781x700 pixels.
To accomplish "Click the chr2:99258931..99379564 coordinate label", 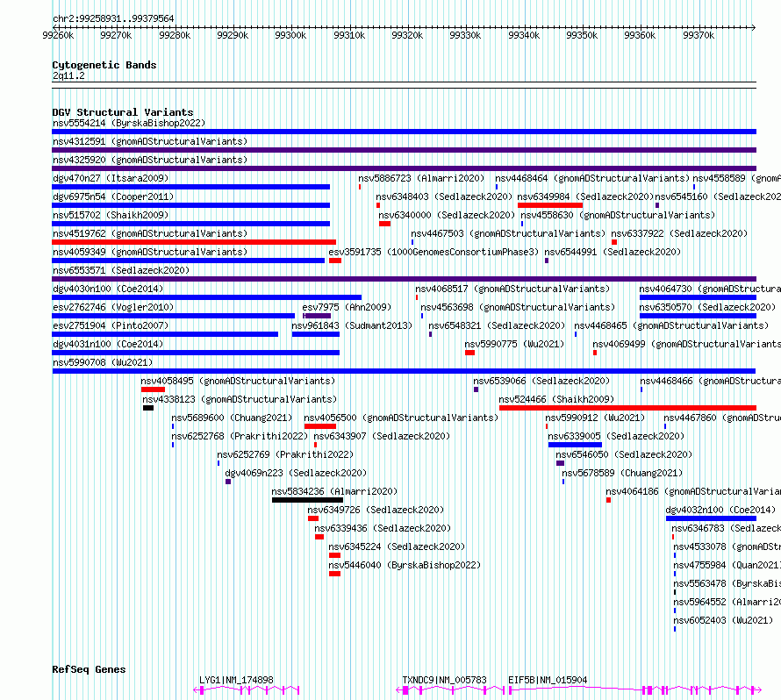I will tap(113, 18).
